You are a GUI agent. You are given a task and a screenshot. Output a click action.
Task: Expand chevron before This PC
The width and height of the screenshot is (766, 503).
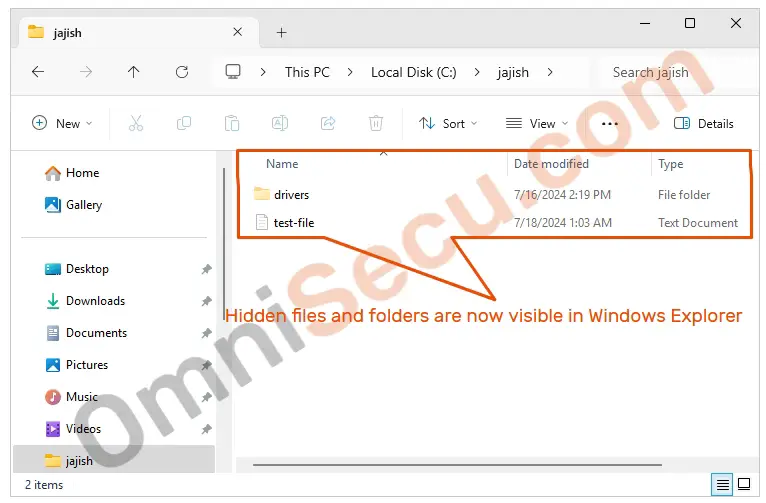(x=263, y=72)
